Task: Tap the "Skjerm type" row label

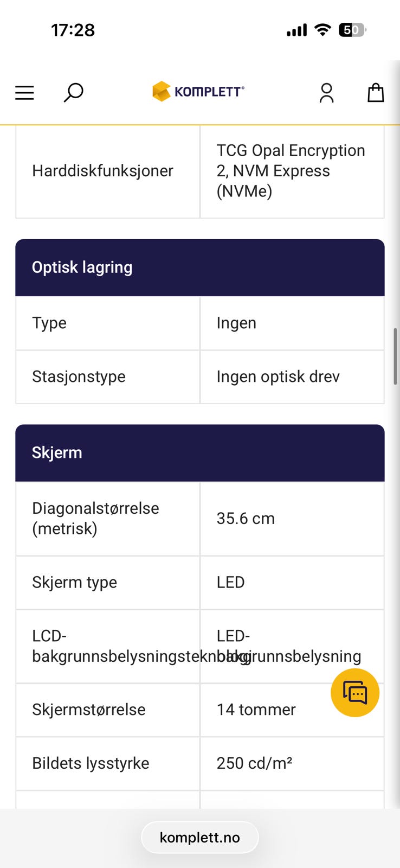Action: [x=74, y=582]
